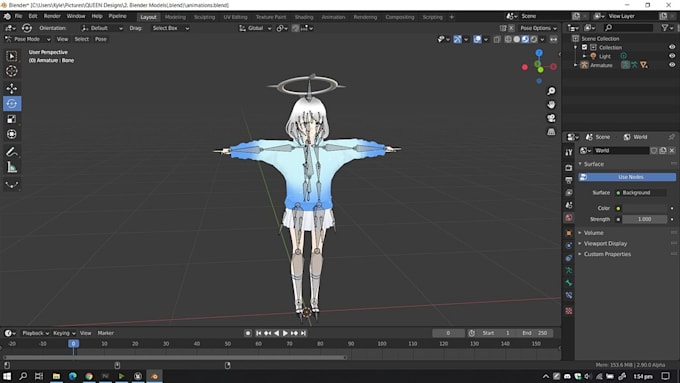Switch to the Shading workspace tab
Viewport: 680px width, 383px height.
click(x=304, y=17)
